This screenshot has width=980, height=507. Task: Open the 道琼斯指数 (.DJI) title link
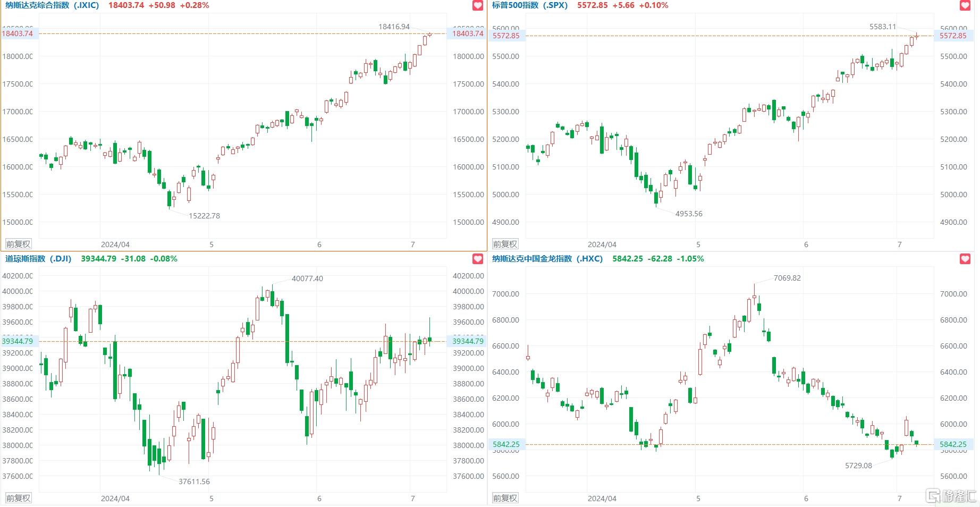[38, 259]
